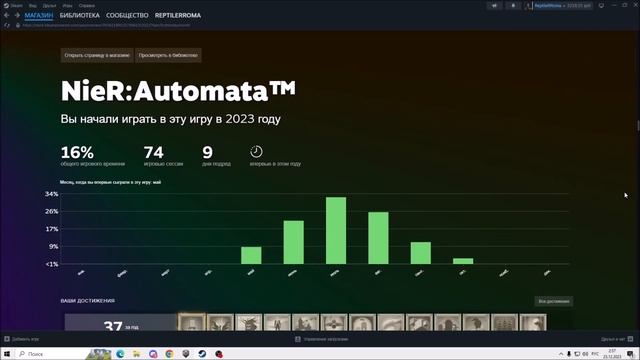
Task: Click the padlock icon beside the URL
Action: 18,25
